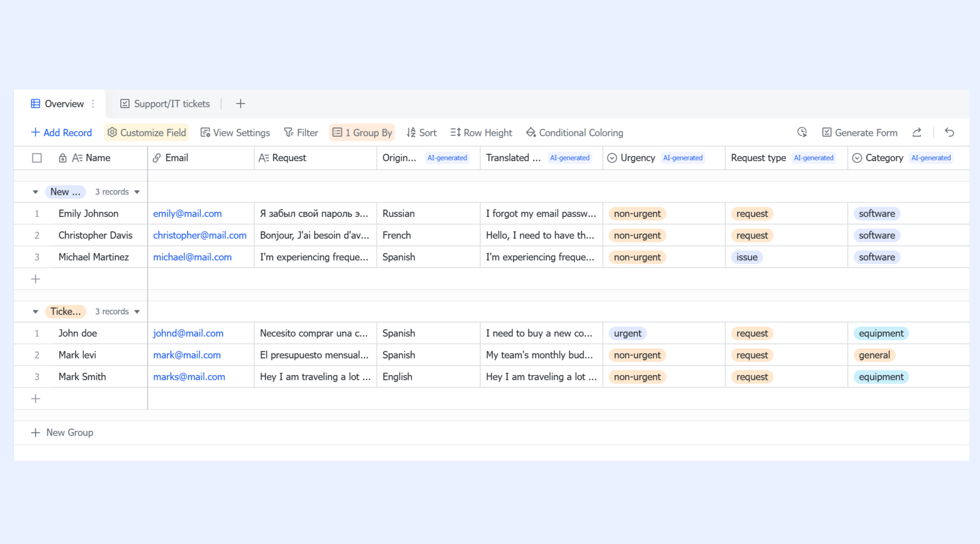Click AI-generated badge on Request type column
980x544 pixels.
(x=813, y=158)
